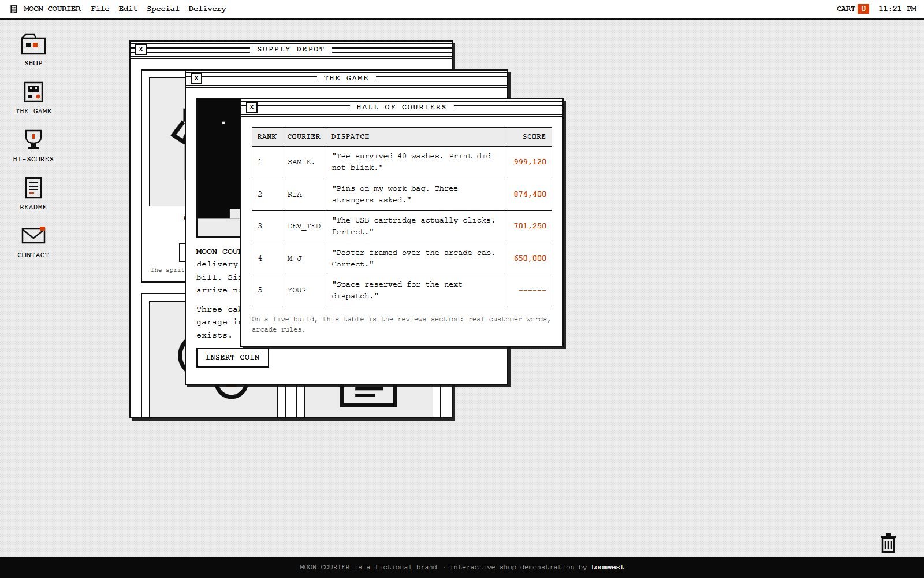Image resolution: width=924 pixels, height=578 pixels.
Task: Click the trash can icon
Action: 888,543
